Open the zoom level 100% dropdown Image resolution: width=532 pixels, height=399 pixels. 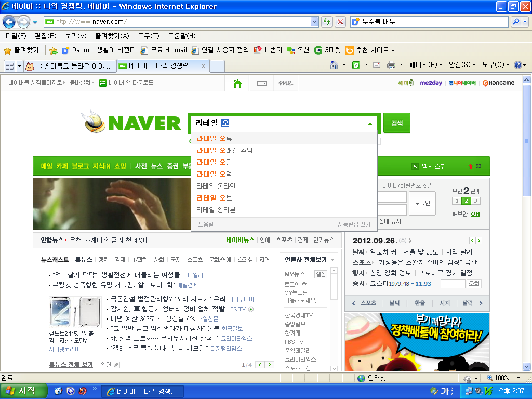click(x=518, y=378)
